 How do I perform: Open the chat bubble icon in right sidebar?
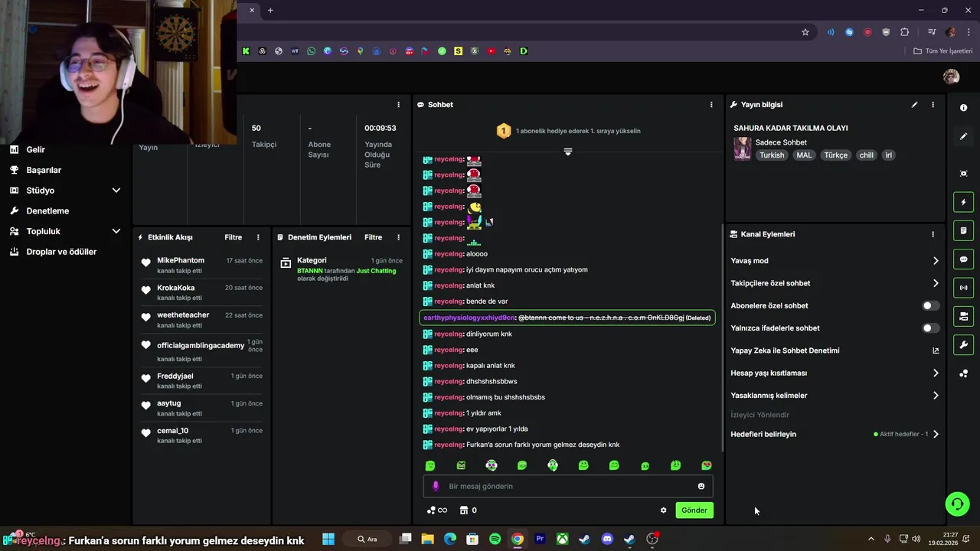(963, 259)
